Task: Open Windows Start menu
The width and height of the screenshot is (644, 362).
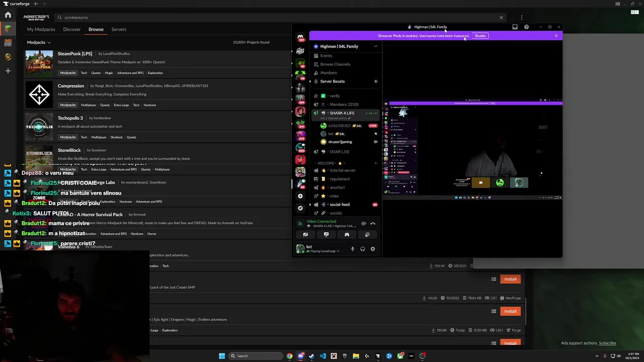Action: click(x=222, y=356)
